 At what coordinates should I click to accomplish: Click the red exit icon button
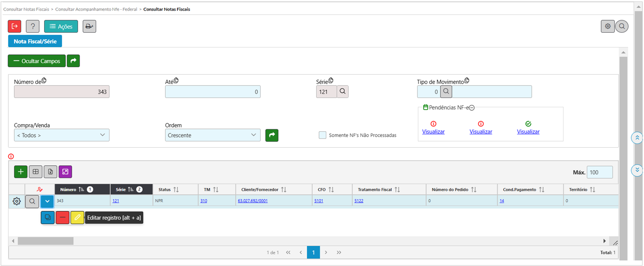click(14, 26)
